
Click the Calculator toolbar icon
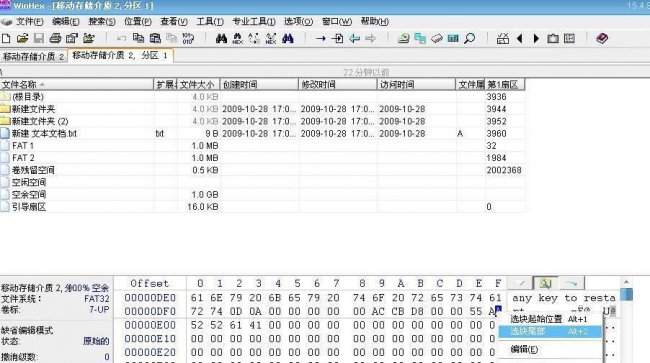point(453,39)
